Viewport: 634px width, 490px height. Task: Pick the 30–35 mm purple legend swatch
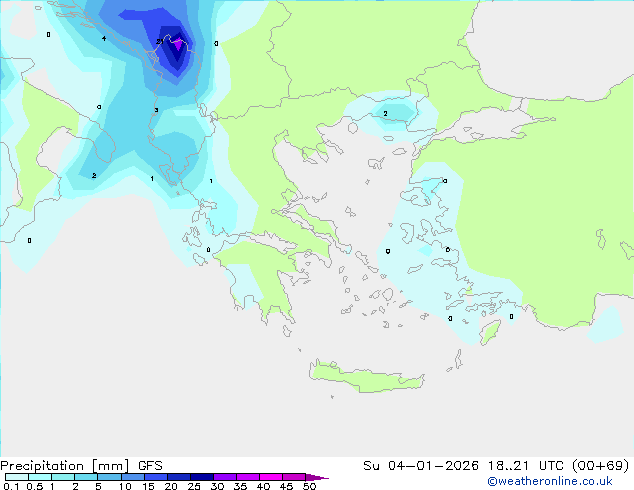[x=224, y=477]
